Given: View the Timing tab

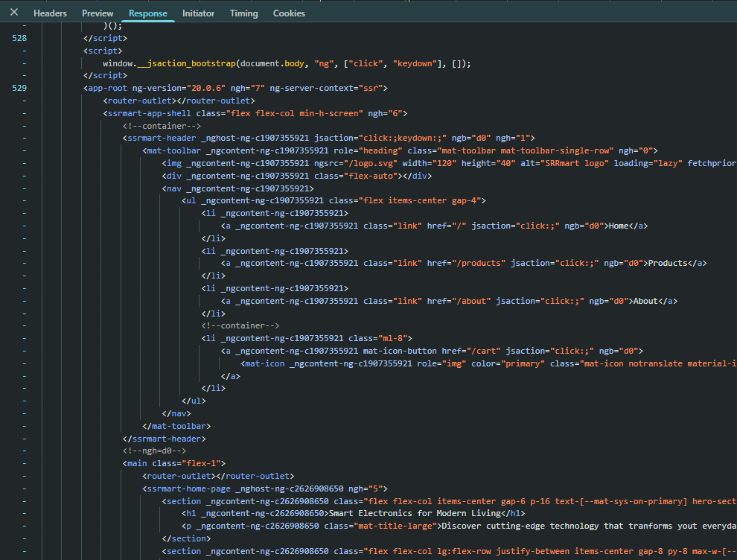Looking at the screenshot, I should [243, 13].
